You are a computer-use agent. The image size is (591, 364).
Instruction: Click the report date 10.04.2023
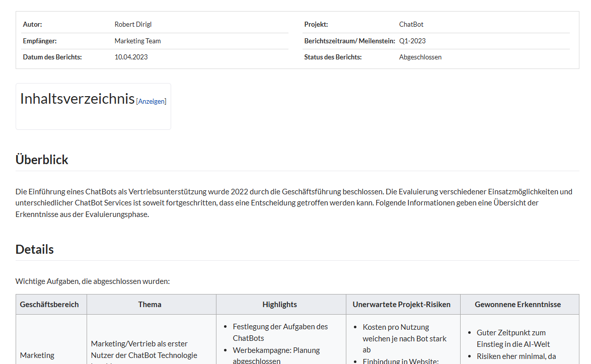pos(131,57)
